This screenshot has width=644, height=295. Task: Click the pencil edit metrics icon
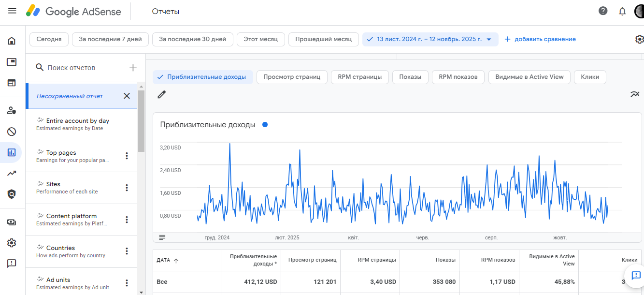pos(162,94)
